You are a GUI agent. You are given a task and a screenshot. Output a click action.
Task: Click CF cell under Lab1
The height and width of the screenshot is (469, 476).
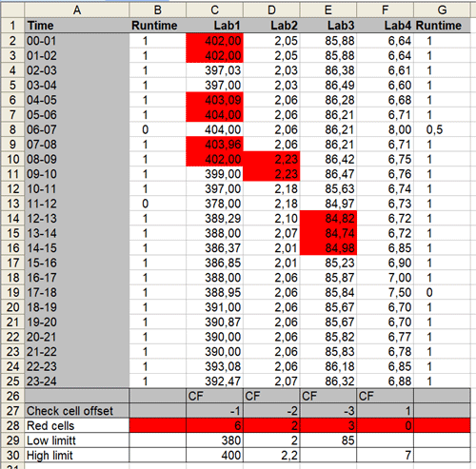coord(214,396)
